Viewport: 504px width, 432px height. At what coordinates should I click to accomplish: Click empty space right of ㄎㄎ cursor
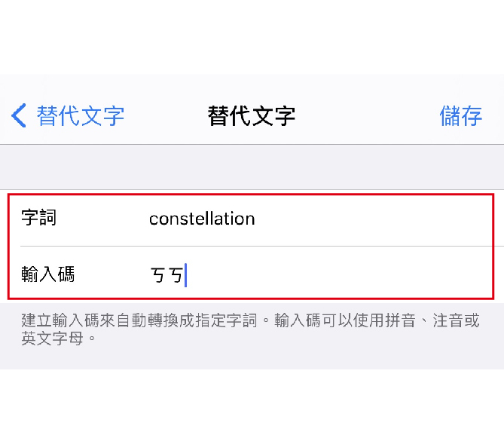339,275
